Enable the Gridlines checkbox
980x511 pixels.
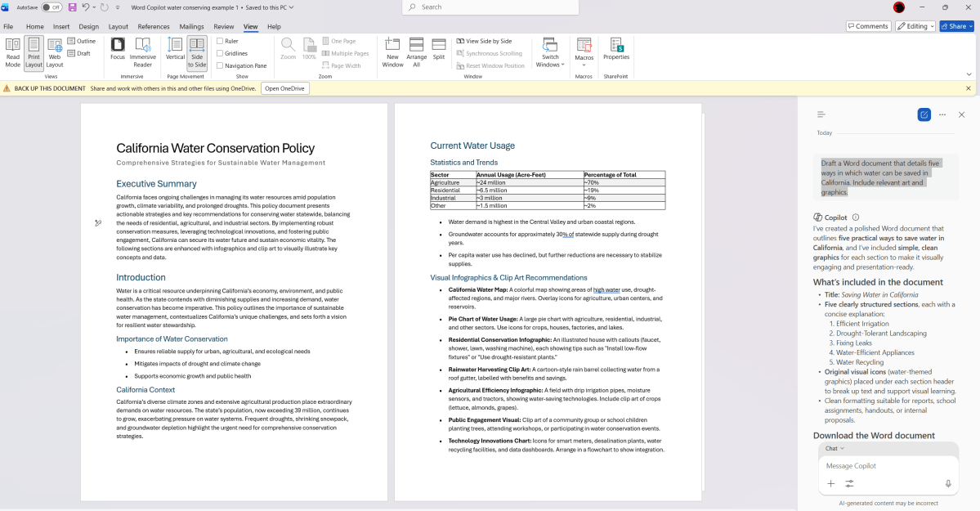220,53
